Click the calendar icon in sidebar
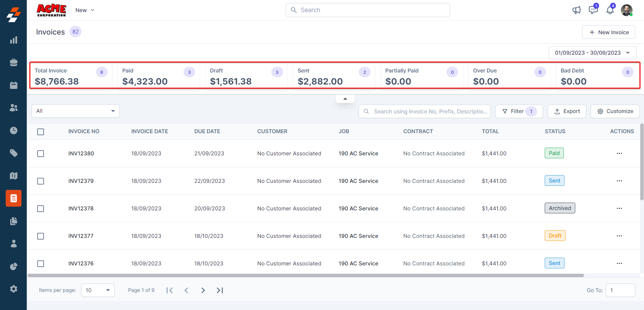644x310 pixels. coord(13,85)
